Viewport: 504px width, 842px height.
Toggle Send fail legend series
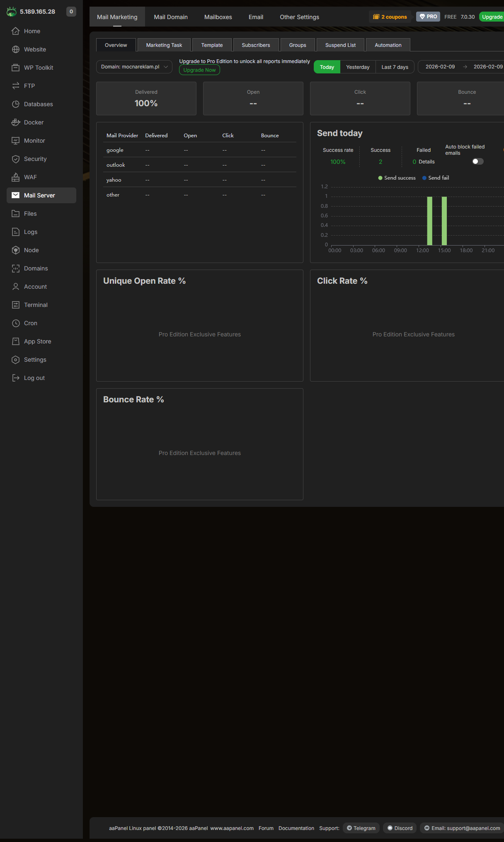coord(436,178)
